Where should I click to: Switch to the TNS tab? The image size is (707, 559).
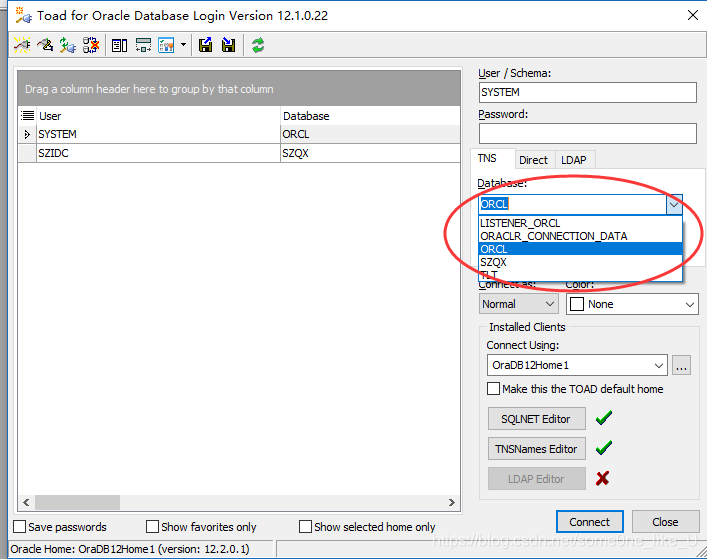(x=488, y=159)
